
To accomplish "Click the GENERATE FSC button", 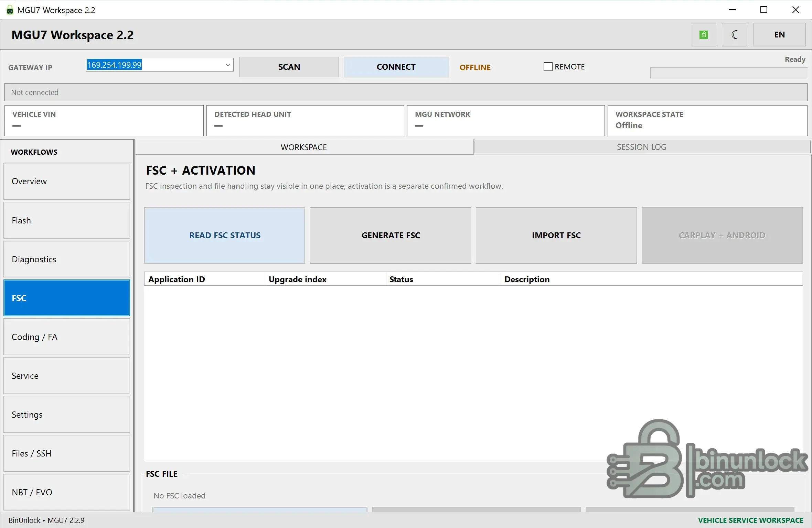I will click(x=391, y=235).
